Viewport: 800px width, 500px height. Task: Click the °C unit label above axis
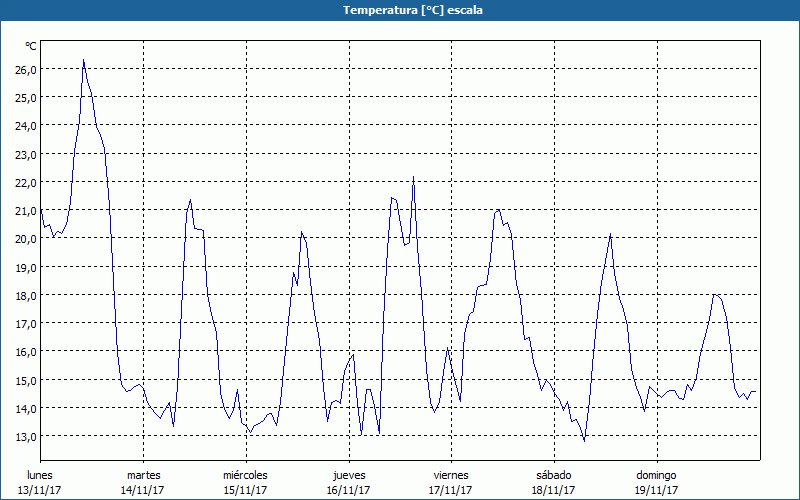pyautogui.click(x=31, y=46)
